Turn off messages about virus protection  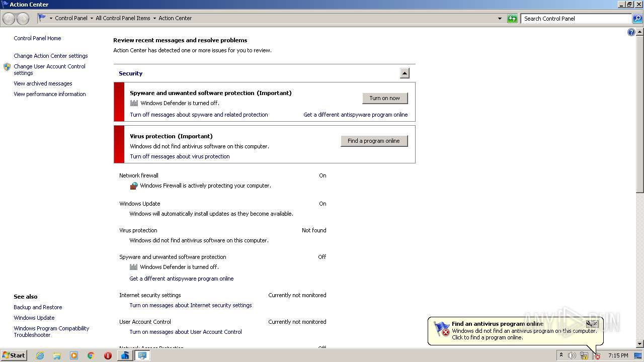pyautogui.click(x=180, y=156)
